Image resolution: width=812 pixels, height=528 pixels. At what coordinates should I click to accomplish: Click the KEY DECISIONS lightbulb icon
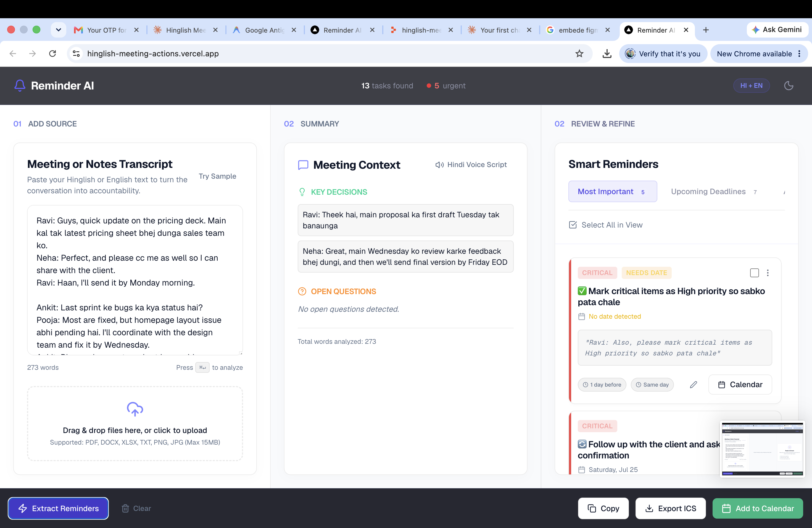coord(302,192)
